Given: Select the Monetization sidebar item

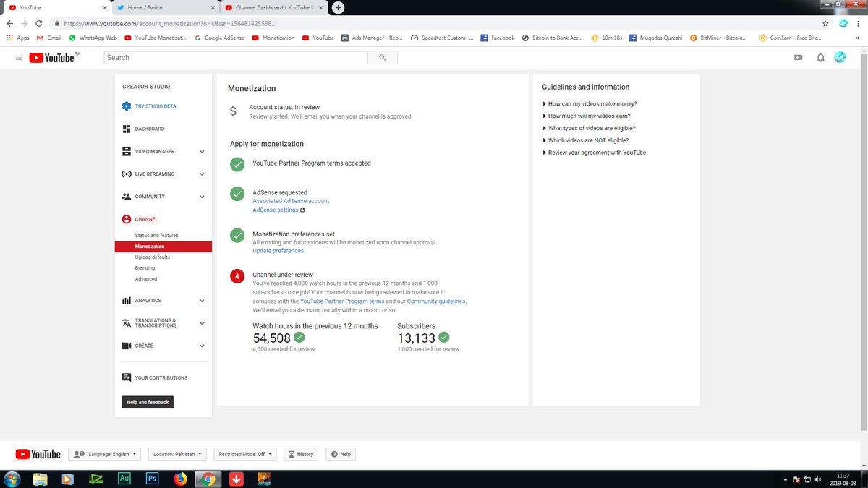Looking at the screenshot, I should (x=163, y=247).
